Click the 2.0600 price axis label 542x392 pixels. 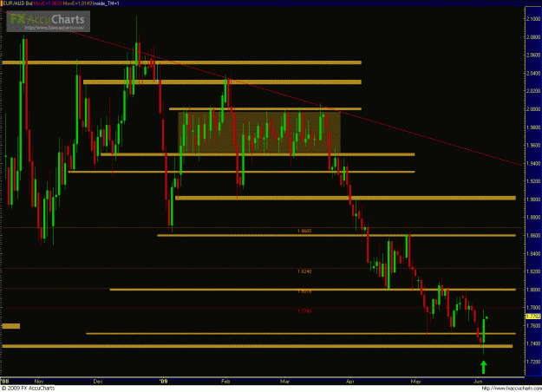click(533, 55)
